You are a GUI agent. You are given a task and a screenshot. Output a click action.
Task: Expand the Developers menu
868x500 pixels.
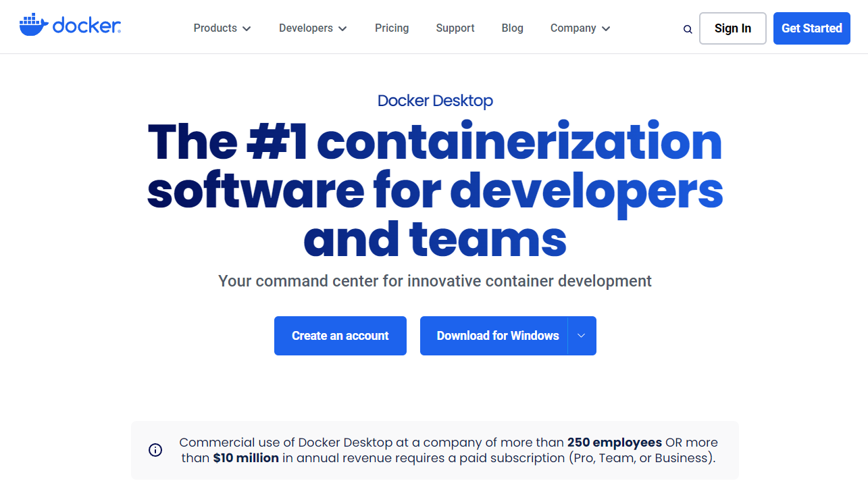point(313,28)
